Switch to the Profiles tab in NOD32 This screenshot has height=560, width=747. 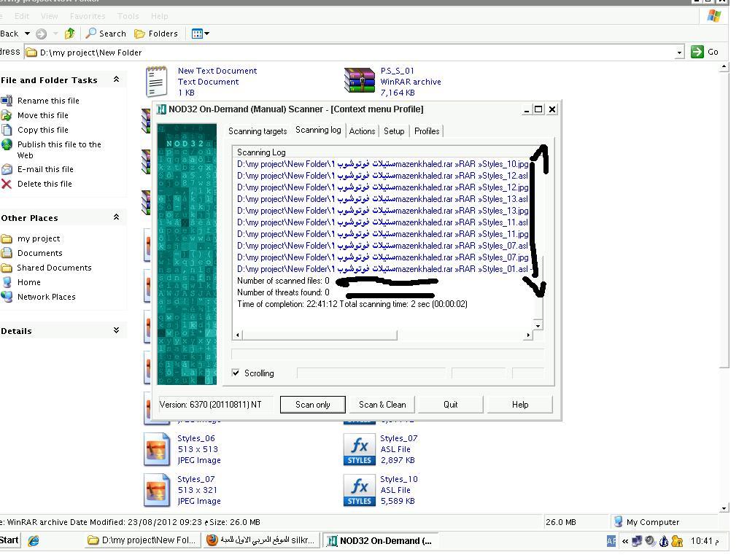click(427, 131)
